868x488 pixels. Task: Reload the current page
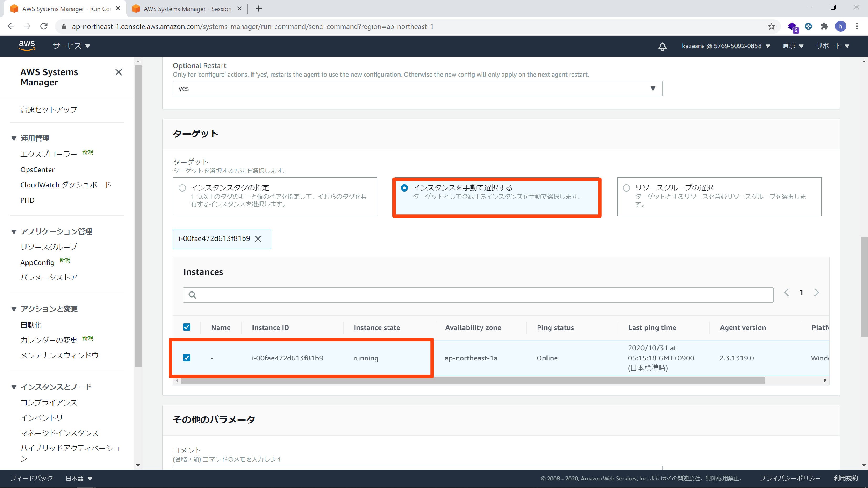pyautogui.click(x=44, y=26)
